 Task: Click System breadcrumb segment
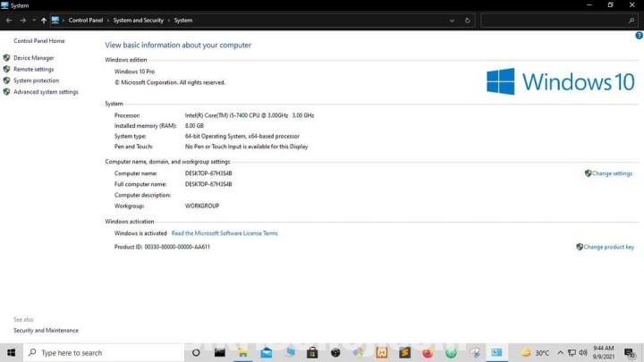click(x=183, y=20)
